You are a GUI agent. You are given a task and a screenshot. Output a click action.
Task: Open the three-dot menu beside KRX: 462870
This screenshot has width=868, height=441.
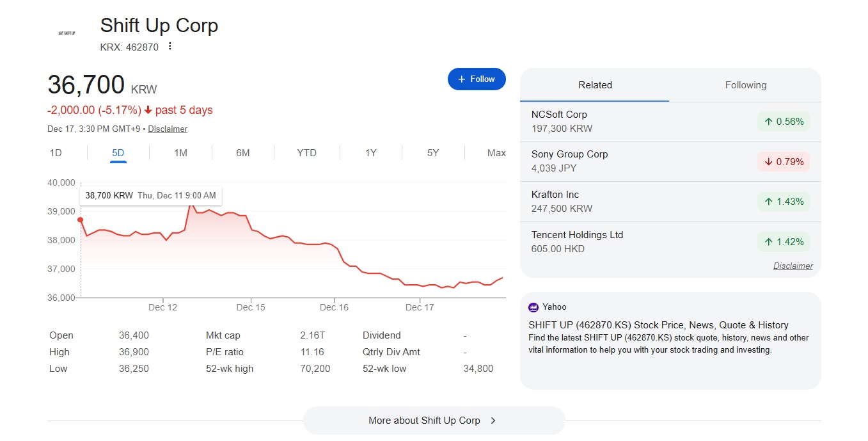click(170, 46)
